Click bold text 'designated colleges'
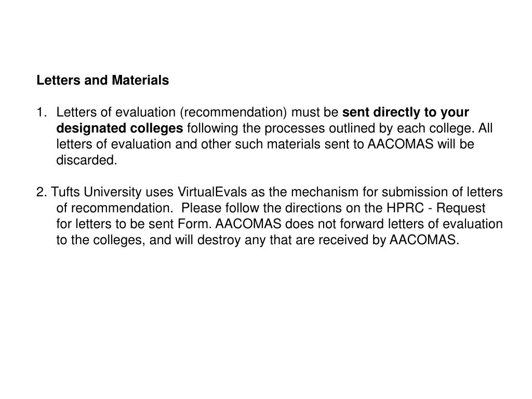Viewport: 532px width, 399px height. pos(119,128)
